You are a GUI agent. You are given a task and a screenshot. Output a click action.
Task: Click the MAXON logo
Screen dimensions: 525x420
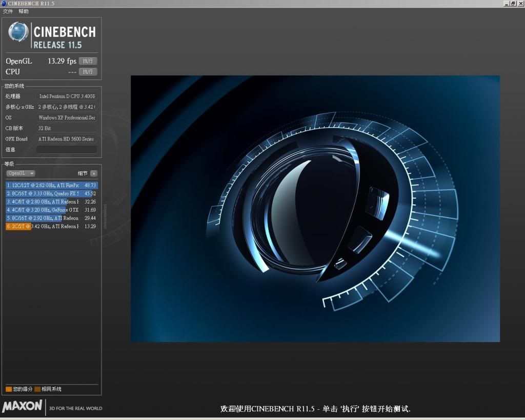22,406
